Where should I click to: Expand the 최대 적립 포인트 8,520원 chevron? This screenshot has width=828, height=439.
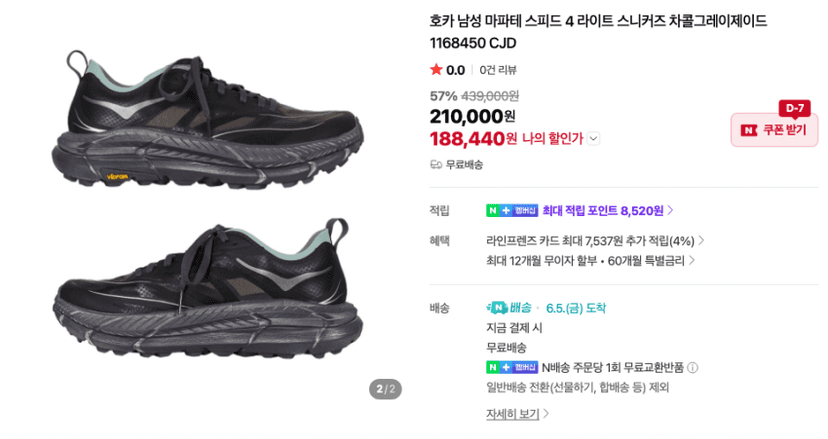[671, 210]
